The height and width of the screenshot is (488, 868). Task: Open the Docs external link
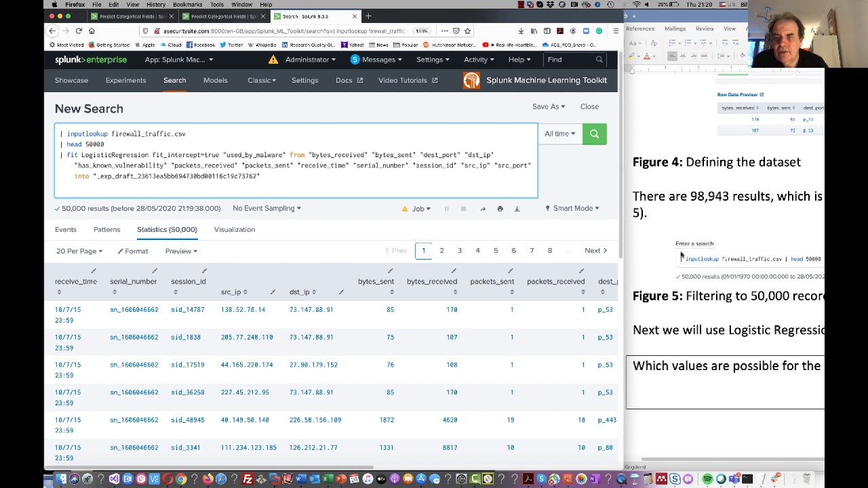[349, 80]
